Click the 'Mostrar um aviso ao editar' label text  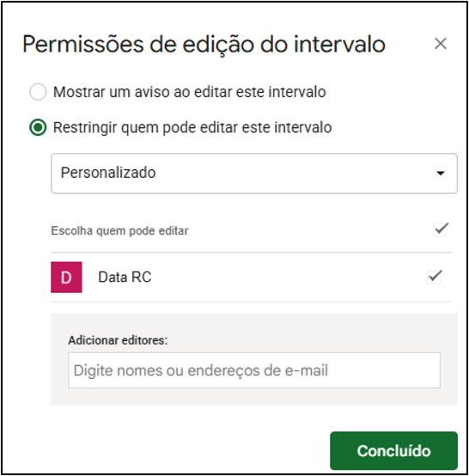190,92
